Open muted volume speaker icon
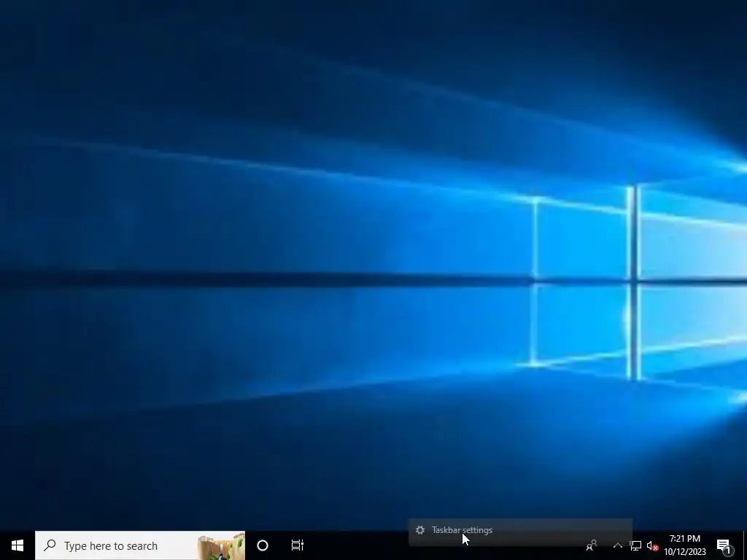Image resolution: width=747 pixels, height=560 pixels. pyautogui.click(x=653, y=545)
